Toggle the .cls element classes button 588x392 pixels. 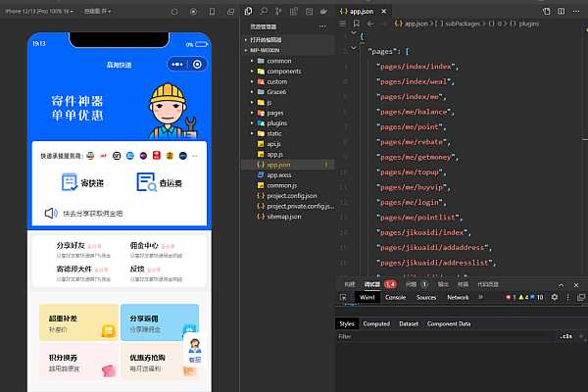pos(565,336)
